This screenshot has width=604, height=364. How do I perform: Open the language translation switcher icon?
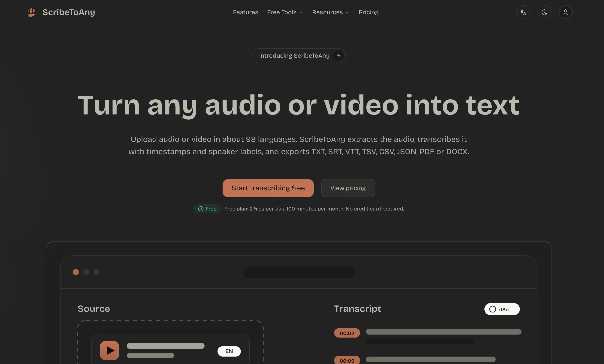pyautogui.click(x=523, y=12)
